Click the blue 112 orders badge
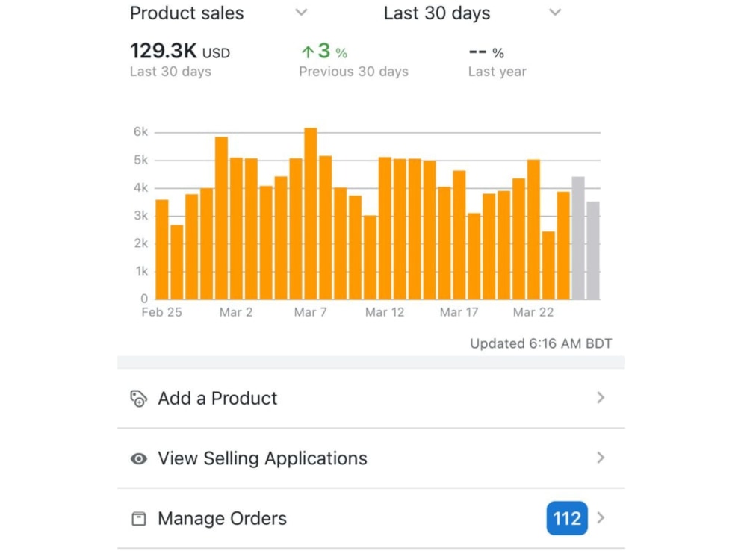 coord(566,518)
